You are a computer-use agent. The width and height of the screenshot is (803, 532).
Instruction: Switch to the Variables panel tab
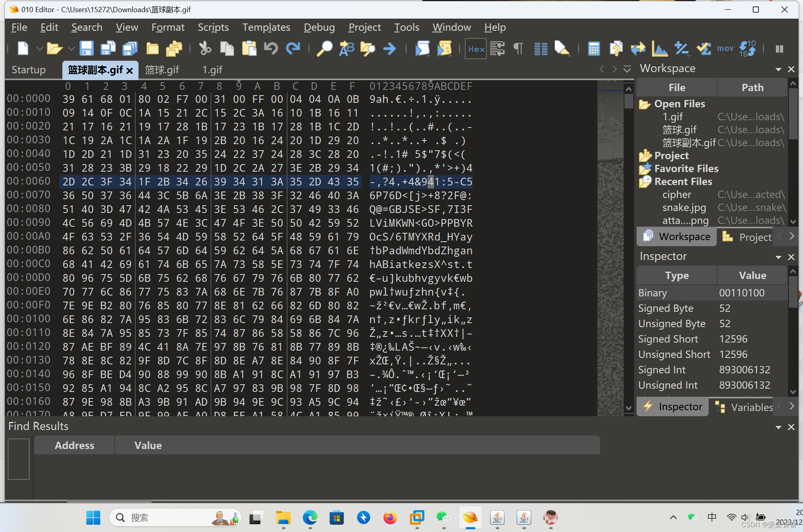pyautogui.click(x=745, y=407)
